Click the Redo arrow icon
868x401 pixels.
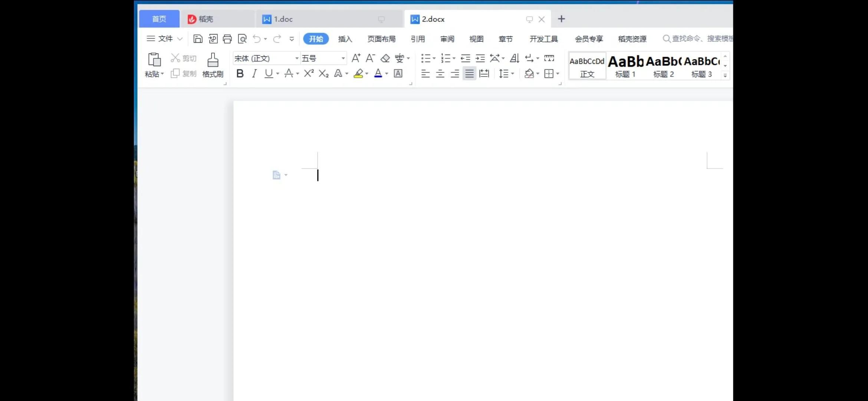point(277,39)
